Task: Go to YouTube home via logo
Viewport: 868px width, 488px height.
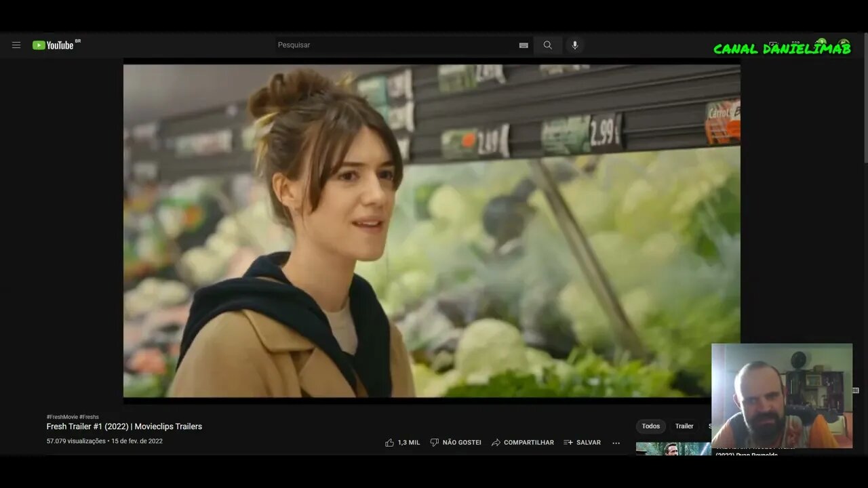Action: [54, 45]
